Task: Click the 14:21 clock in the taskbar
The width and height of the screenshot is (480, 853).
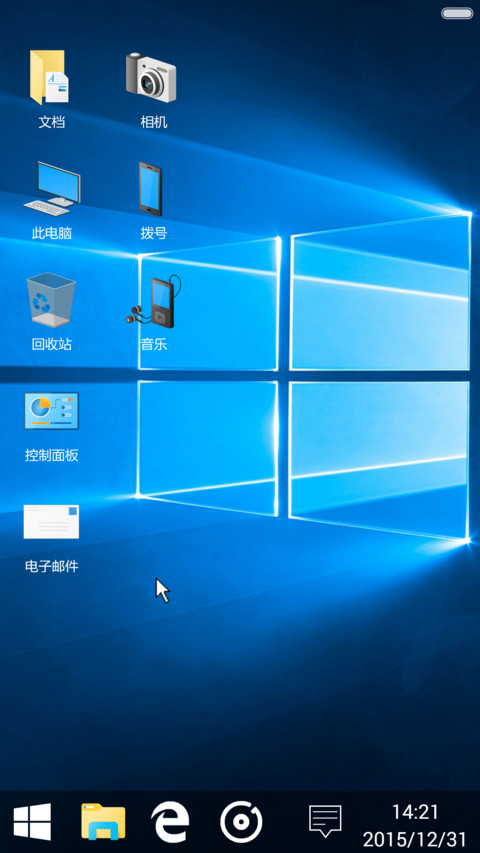Action: 415,812
